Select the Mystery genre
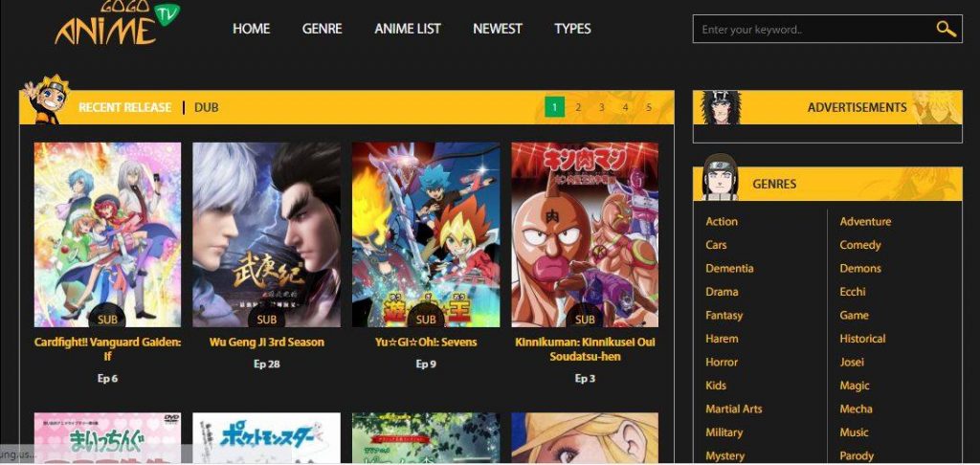 click(725, 455)
